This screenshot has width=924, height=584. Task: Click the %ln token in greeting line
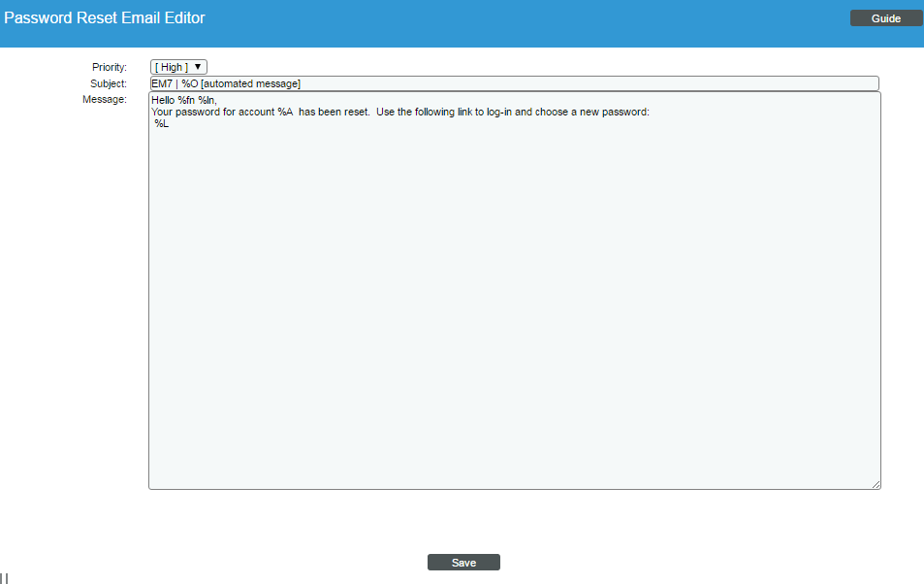click(207, 100)
